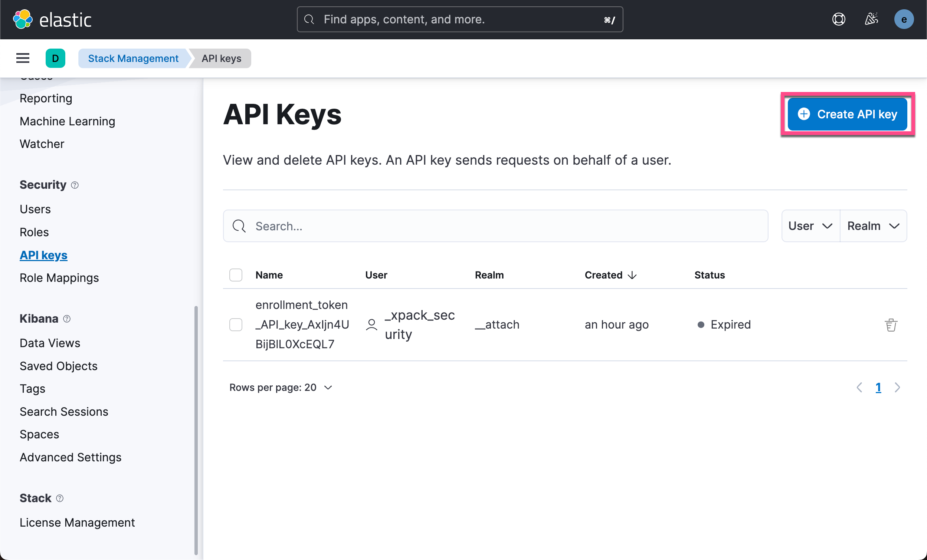Open the help lifebuoy menu icon
Viewport: 927px width, 560px height.
[x=839, y=19]
